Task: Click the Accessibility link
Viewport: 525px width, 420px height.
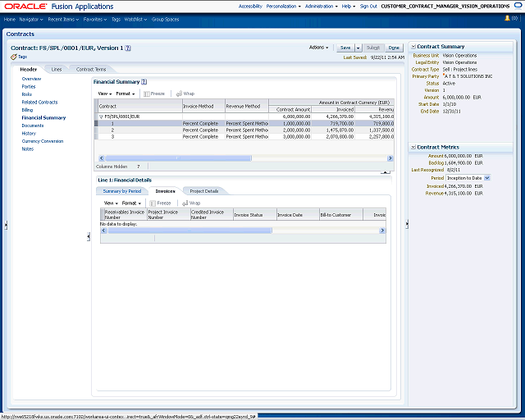Action: (x=250, y=7)
